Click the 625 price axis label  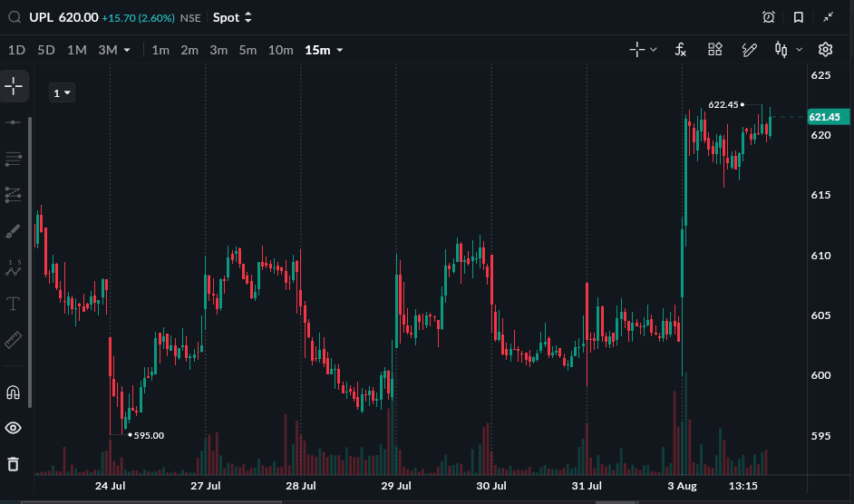tap(820, 75)
